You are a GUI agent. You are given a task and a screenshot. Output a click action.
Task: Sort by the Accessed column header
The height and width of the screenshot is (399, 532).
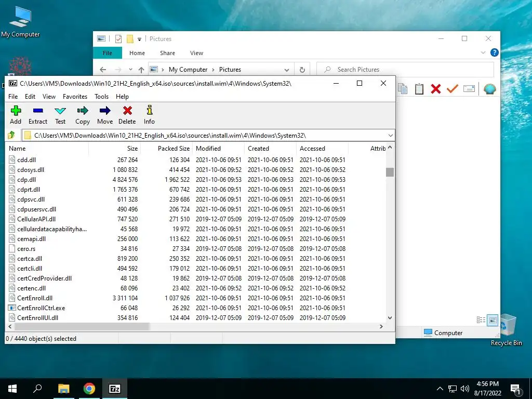(322, 149)
